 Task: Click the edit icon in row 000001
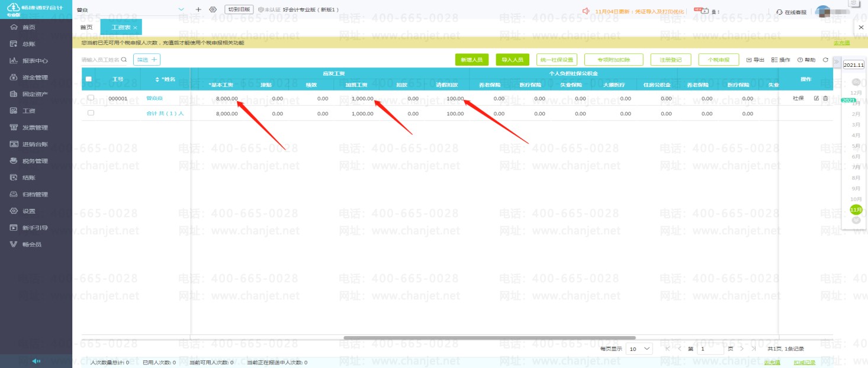[816, 98]
